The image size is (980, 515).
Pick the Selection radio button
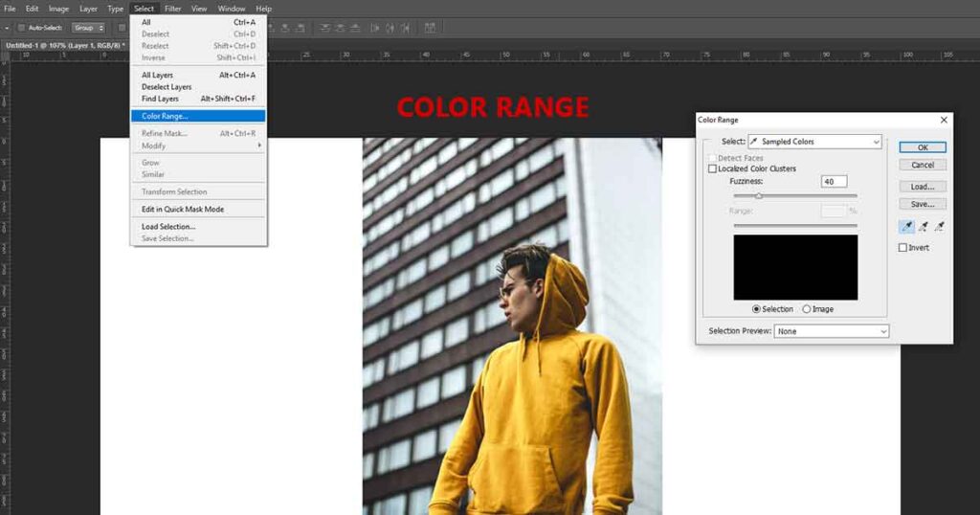[757, 309]
